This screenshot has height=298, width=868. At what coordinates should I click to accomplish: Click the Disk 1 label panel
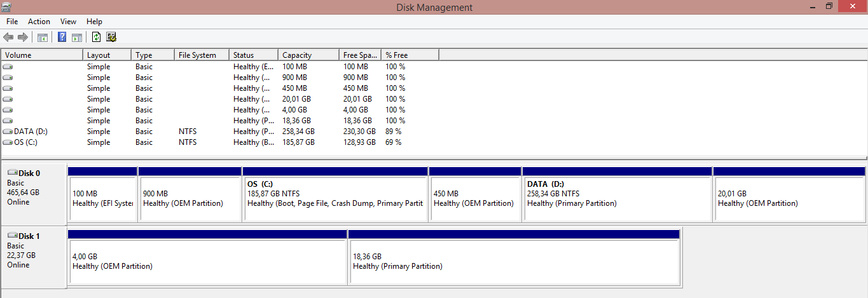pos(33,255)
